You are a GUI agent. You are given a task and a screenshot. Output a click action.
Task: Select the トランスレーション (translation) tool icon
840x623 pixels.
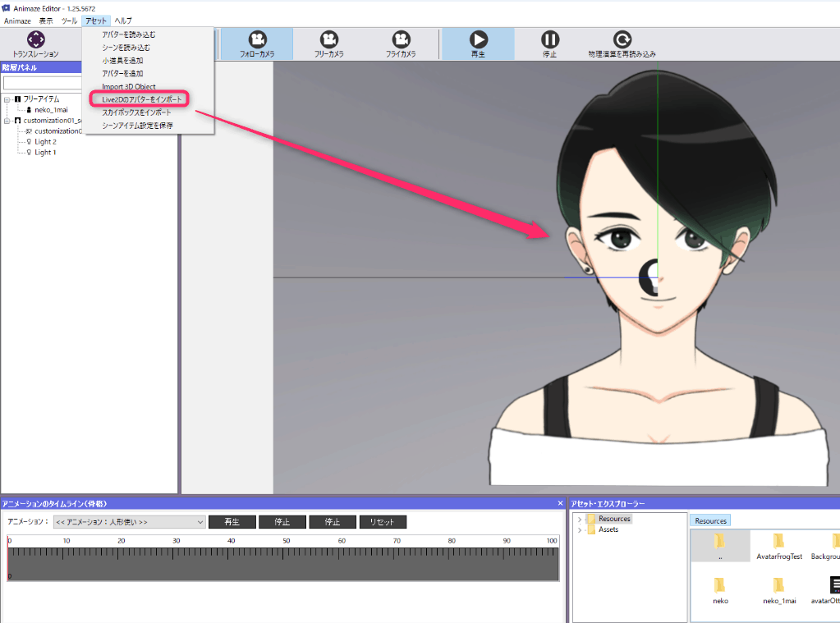[35, 39]
